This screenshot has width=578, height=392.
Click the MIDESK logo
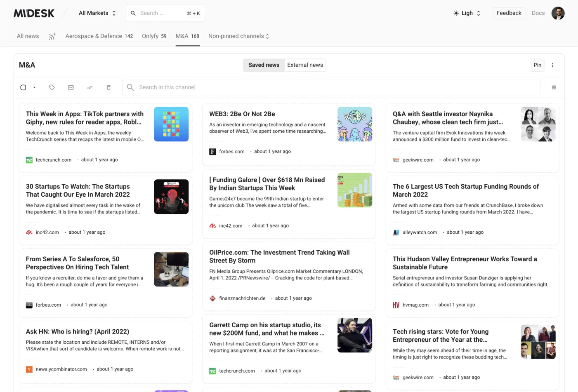point(34,13)
